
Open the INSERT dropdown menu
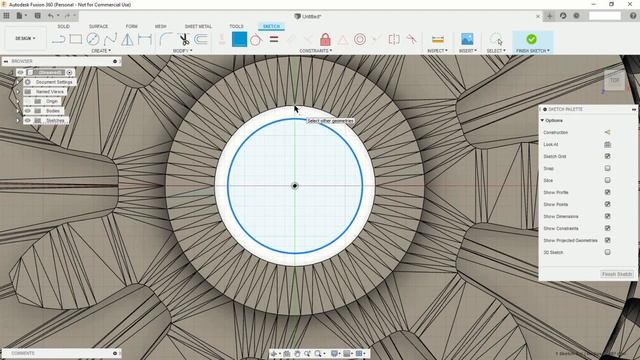click(x=467, y=51)
